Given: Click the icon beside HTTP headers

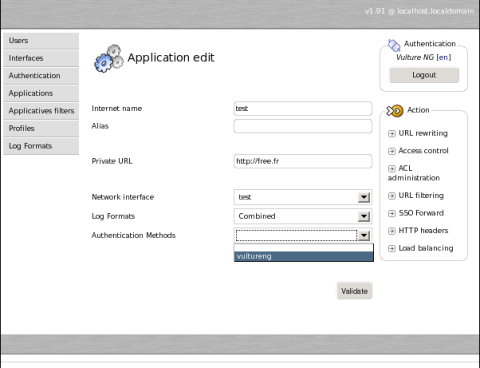Looking at the screenshot, I should (x=392, y=231).
